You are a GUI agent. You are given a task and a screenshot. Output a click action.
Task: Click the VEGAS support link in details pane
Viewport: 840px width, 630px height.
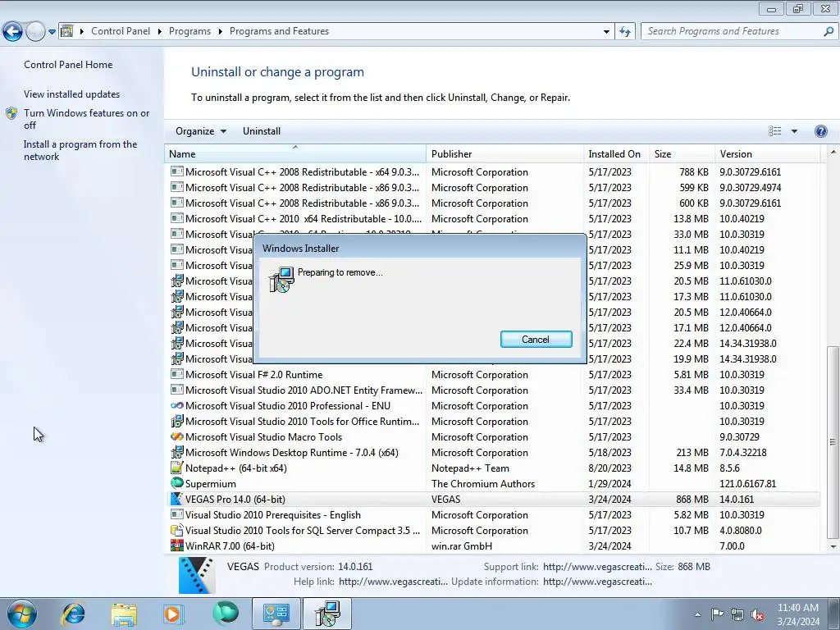click(x=597, y=566)
